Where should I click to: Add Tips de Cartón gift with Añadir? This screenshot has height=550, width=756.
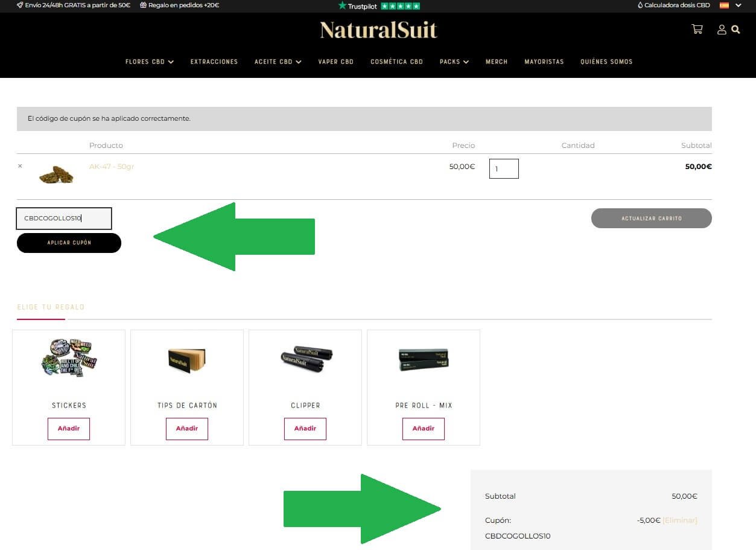tap(187, 429)
